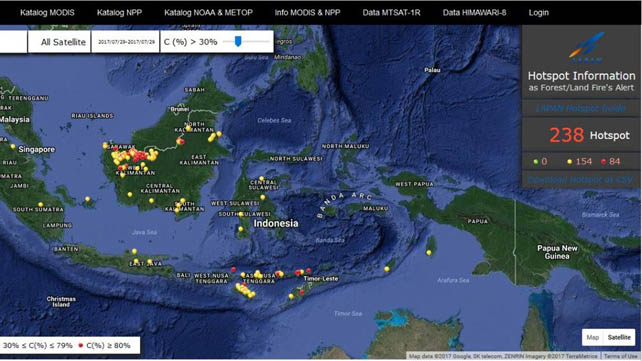Open the Katalog NOAA & METOP menu
This screenshot has height=361, width=642.
(x=208, y=13)
